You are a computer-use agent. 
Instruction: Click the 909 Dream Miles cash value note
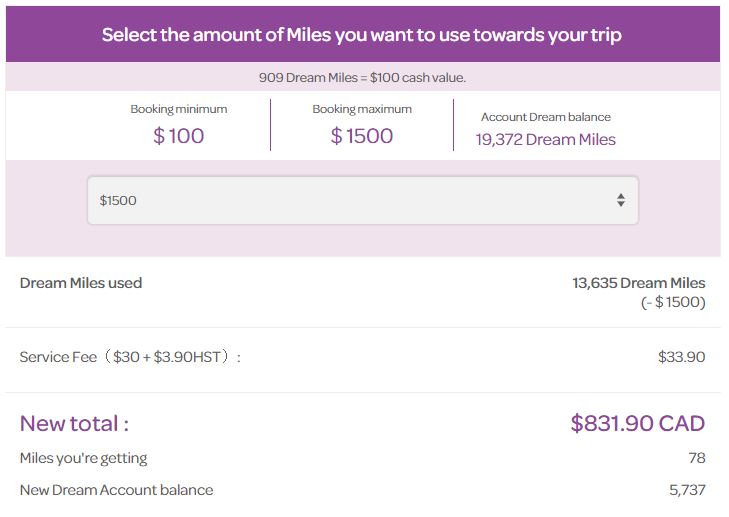click(362, 77)
